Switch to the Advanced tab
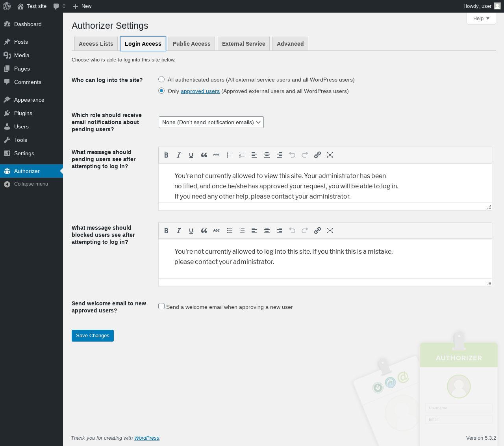This screenshot has width=504, height=446. [290, 44]
